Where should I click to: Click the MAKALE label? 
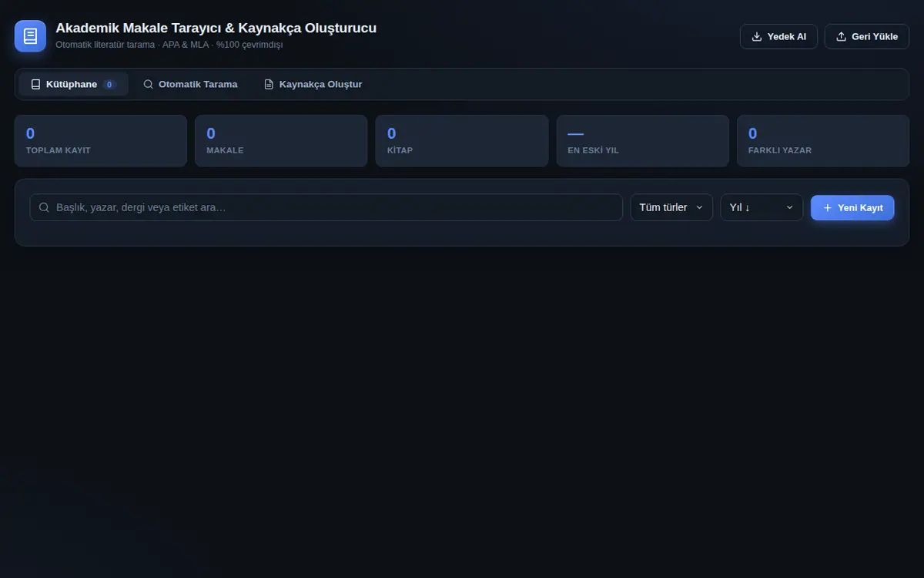(x=225, y=150)
